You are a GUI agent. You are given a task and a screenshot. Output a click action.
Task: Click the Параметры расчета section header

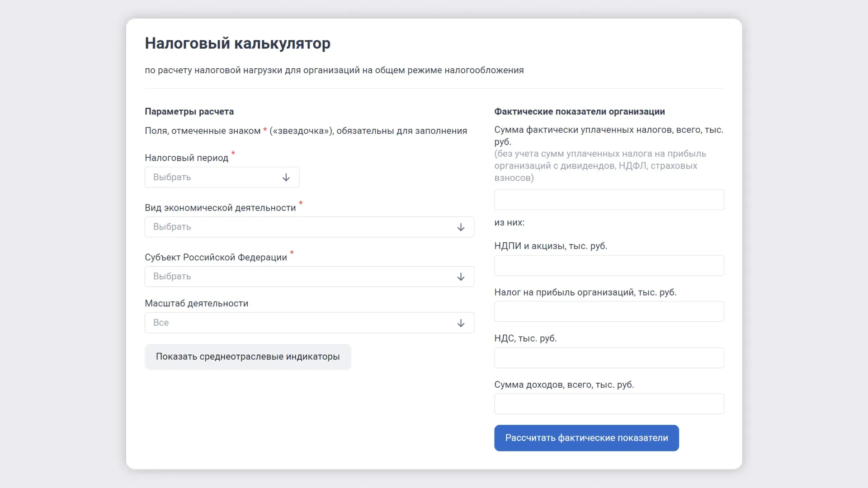189,112
